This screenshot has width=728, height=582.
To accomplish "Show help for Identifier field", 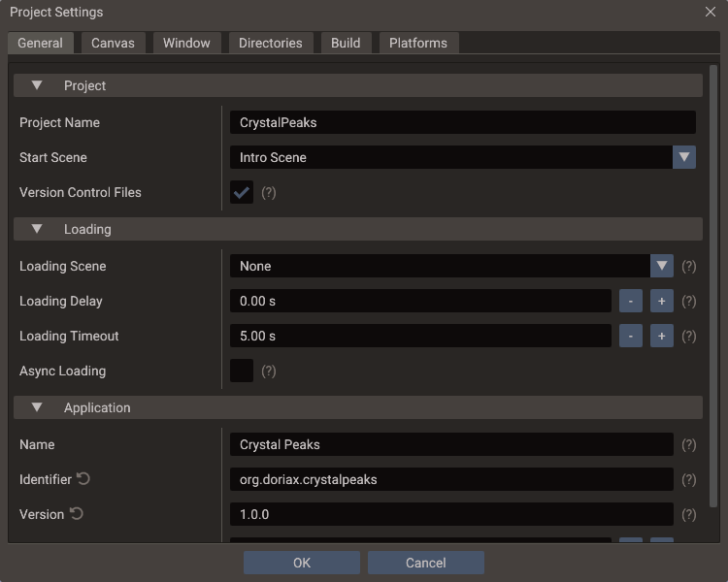I will (x=688, y=480).
